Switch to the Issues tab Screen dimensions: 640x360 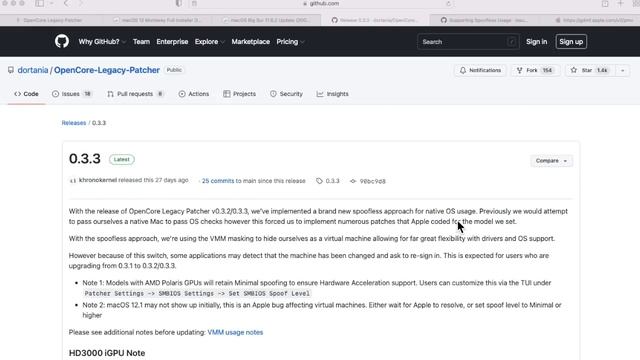click(72, 94)
